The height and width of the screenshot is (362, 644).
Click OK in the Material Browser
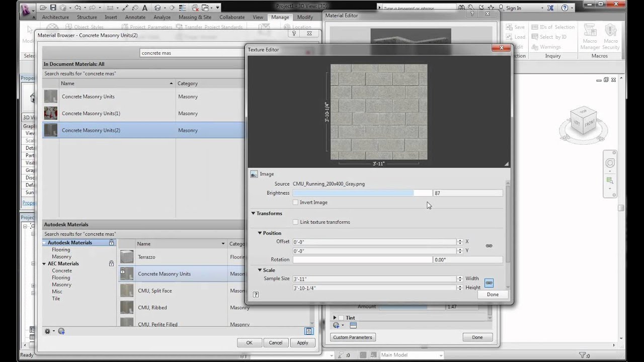point(249,342)
